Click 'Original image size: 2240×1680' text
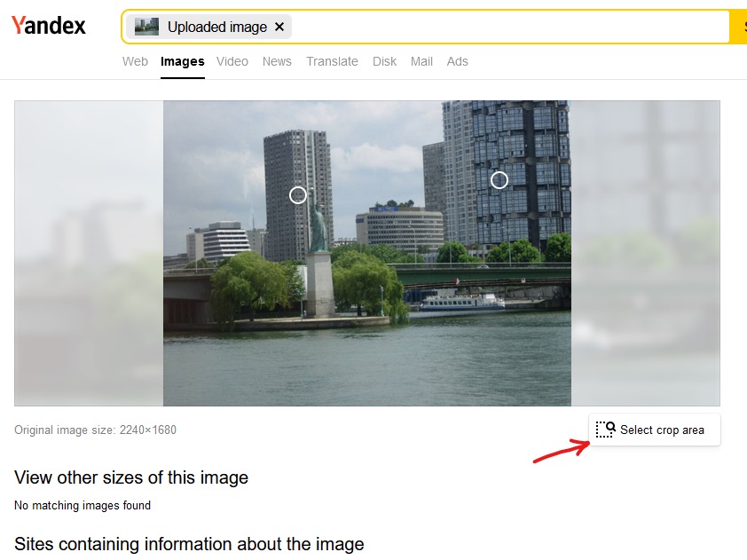Viewport: 747px width, 560px height. pos(95,430)
